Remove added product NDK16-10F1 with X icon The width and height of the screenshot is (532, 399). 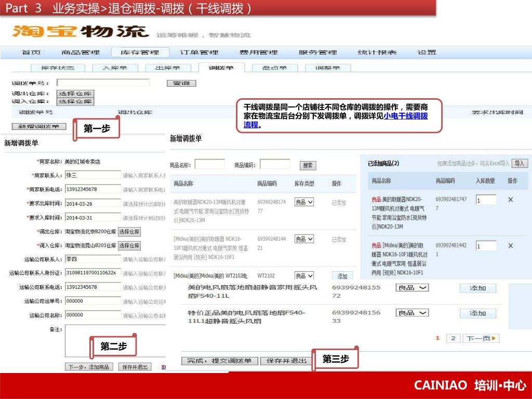pyautogui.click(x=510, y=246)
